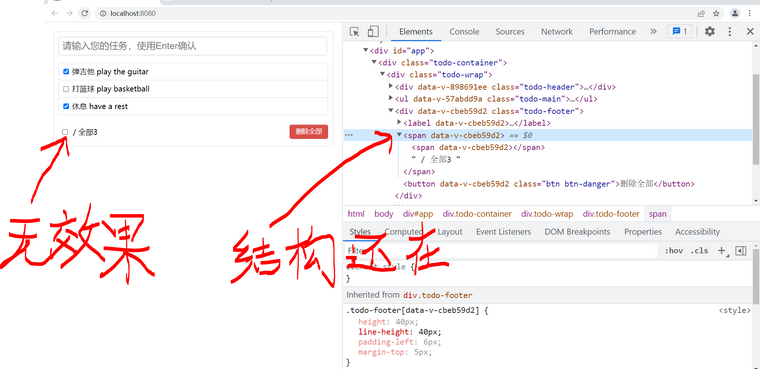This screenshot has height=369, width=760.
Task: Expand the todo-header div node
Action: (391, 86)
